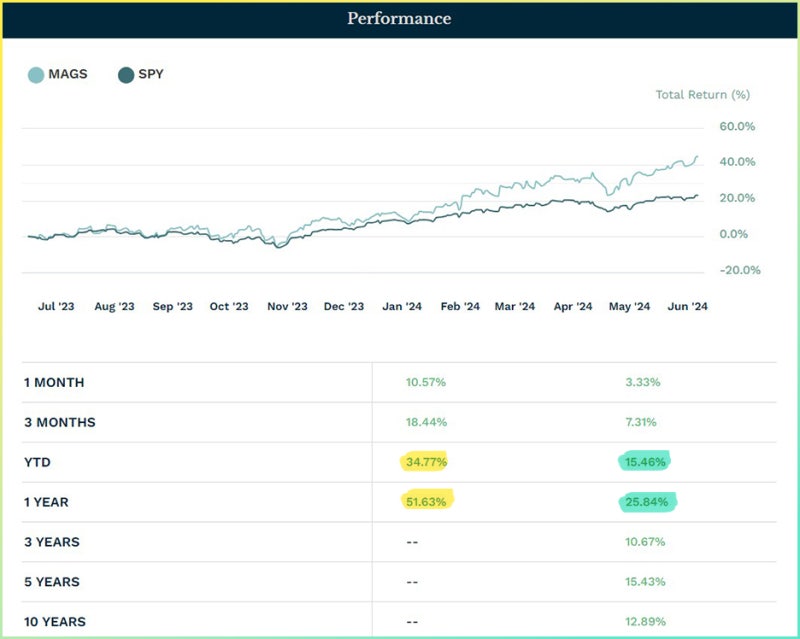Click the highlighted 51.63% one-year value

427,501
